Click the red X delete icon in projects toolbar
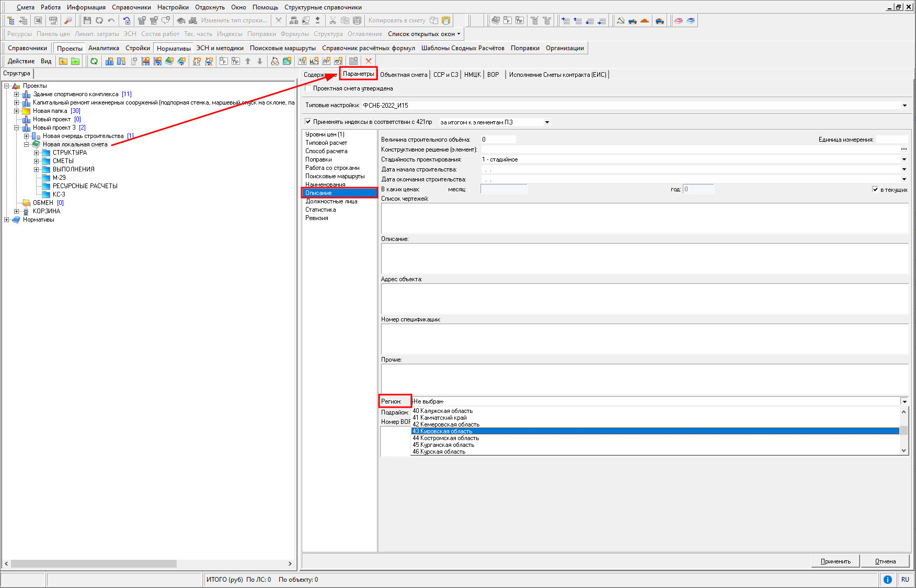The width and height of the screenshot is (916, 588). [x=369, y=61]
